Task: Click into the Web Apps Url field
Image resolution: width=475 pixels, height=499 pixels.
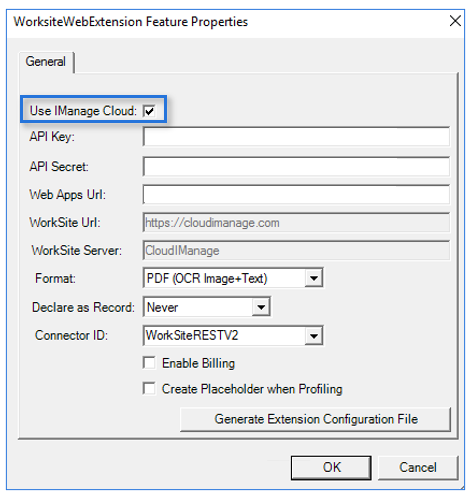Action: (296, 194)
